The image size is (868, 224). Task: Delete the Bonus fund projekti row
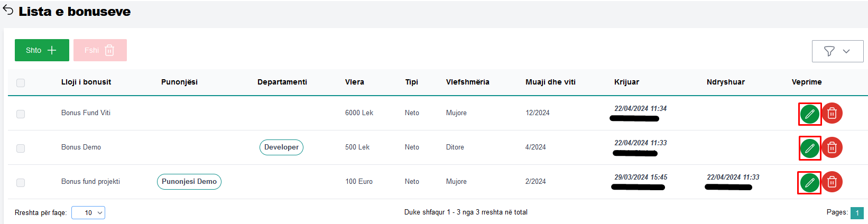pos(832,182)
